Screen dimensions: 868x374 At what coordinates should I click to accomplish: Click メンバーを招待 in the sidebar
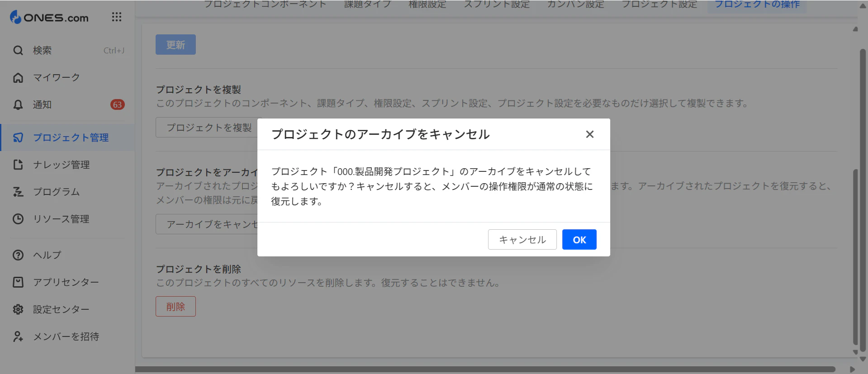(x=68, y=336)
